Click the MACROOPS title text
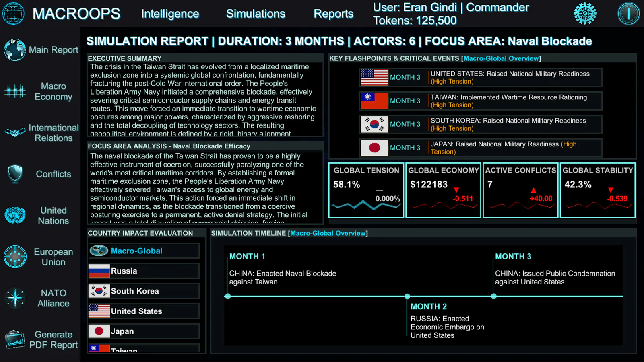 pyautogui.click(x=76, y=14)
